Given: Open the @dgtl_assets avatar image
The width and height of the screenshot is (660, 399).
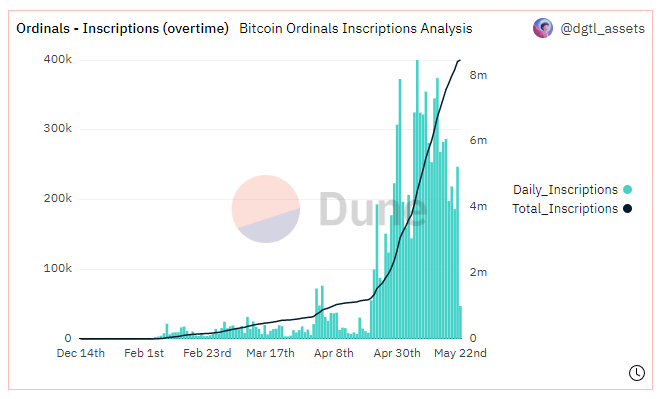Looking at the screenshot, I should [x=543, y=28].
